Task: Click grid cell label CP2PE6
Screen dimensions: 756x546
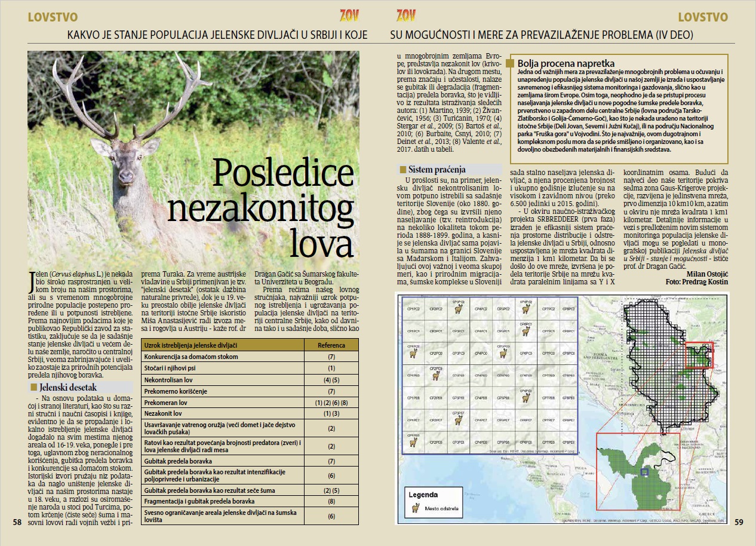Action: [x=436, y=443]
